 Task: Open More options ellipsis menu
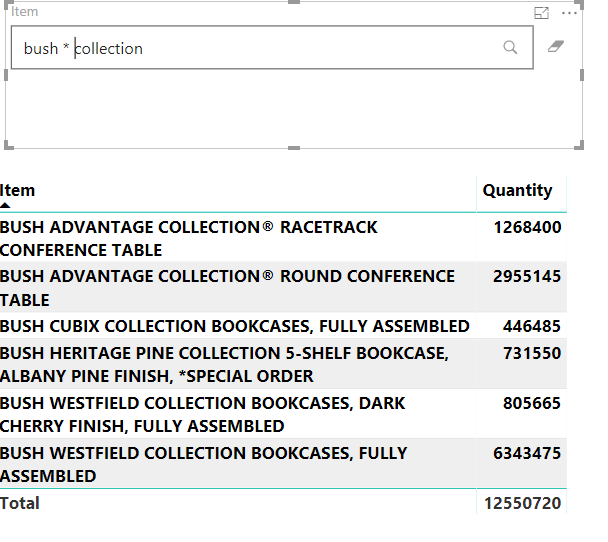(x=570, y=13)
